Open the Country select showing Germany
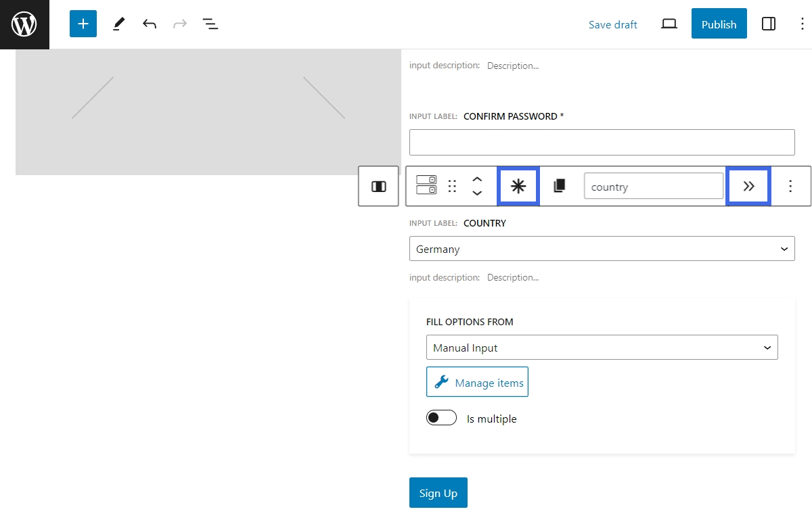The height and width of the screenshot is (522, 812). pyautogui.click(x=602, y=248)
